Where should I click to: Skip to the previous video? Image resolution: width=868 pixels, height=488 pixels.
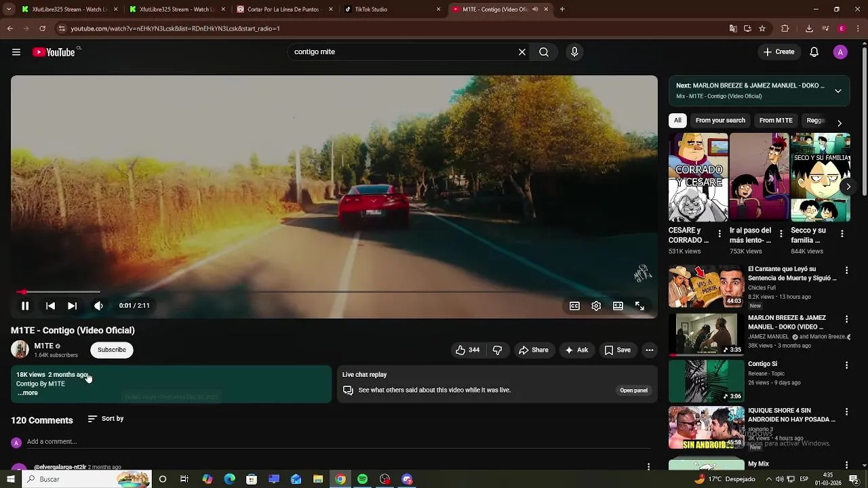(50, 306)
